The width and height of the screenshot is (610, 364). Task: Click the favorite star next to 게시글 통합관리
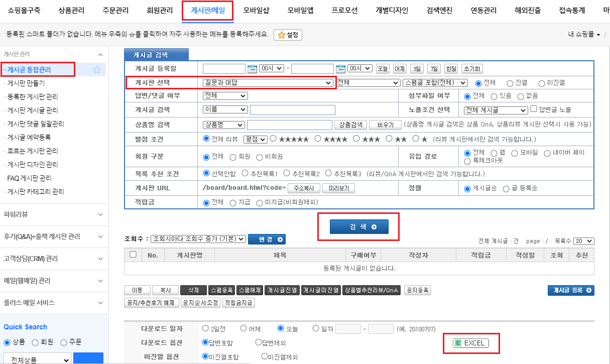[97, 70]
